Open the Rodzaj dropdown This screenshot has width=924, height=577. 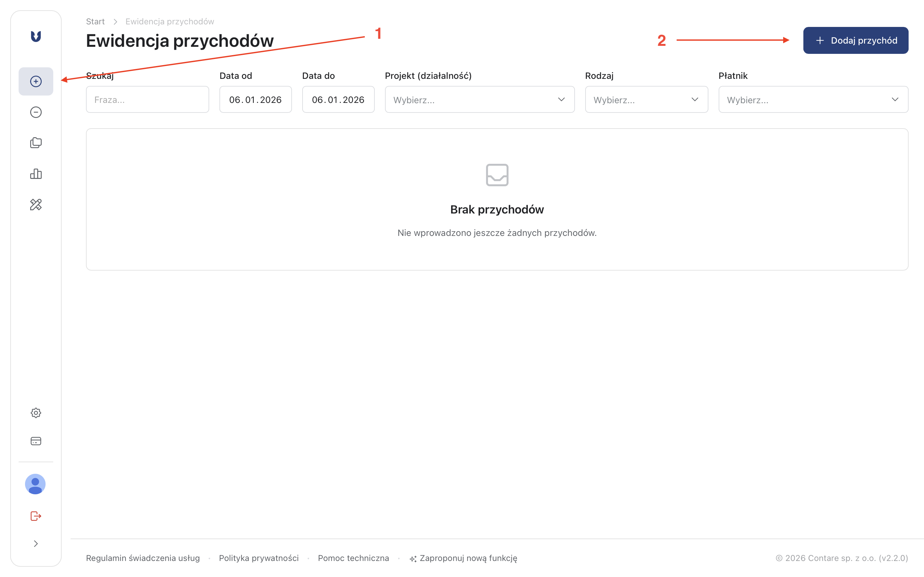coord(646,100)
